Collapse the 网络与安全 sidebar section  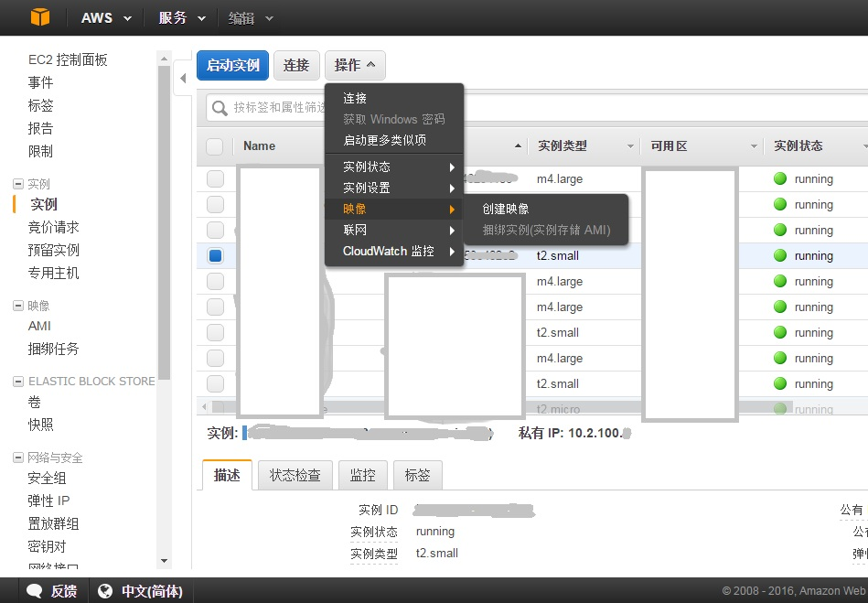click(x=18, y=458)
